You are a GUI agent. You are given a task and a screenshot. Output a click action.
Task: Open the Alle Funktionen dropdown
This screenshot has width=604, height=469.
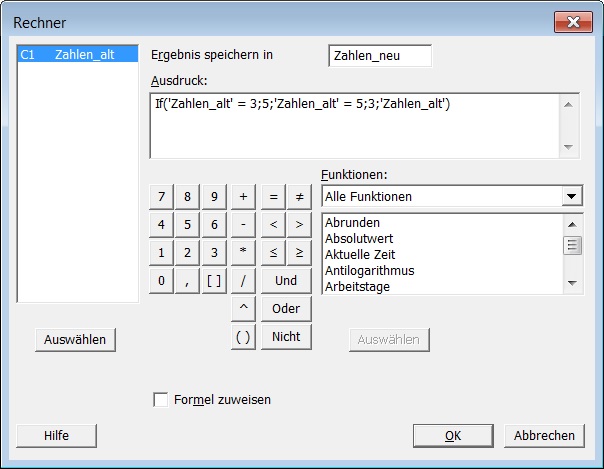point(571,196)
